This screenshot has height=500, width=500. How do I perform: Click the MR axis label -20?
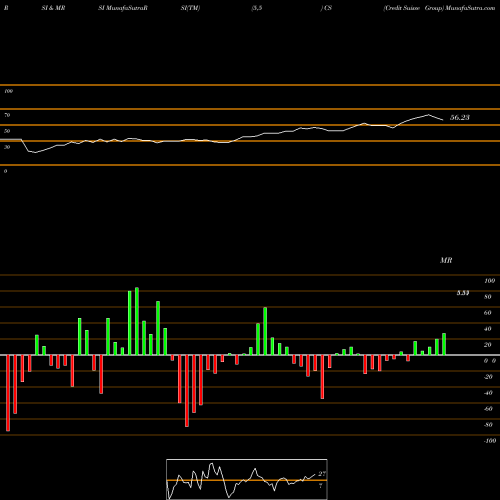coord(488,377)
